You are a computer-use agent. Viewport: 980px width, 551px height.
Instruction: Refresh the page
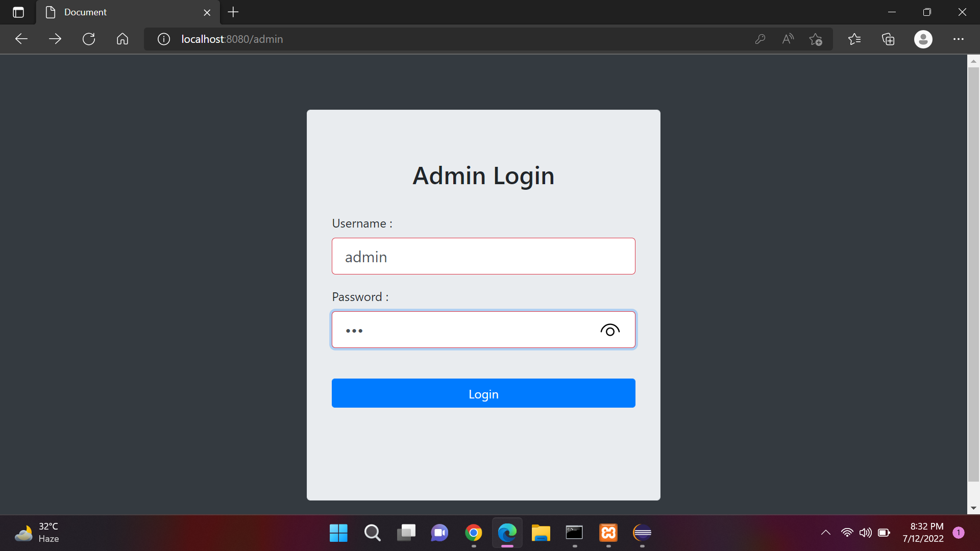pyautogui.click(x=89, y=39)
